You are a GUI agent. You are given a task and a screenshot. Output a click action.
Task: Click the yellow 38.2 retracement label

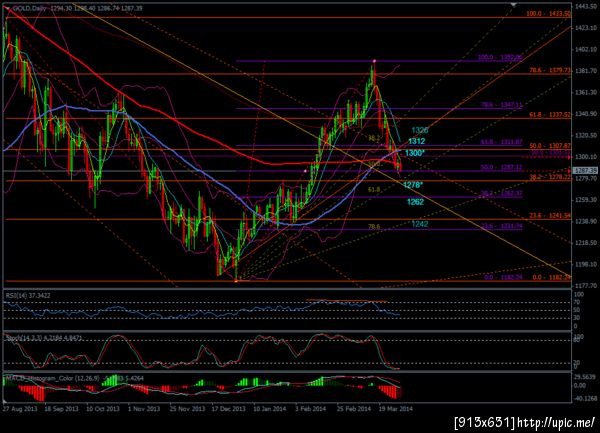click(374, 138)
